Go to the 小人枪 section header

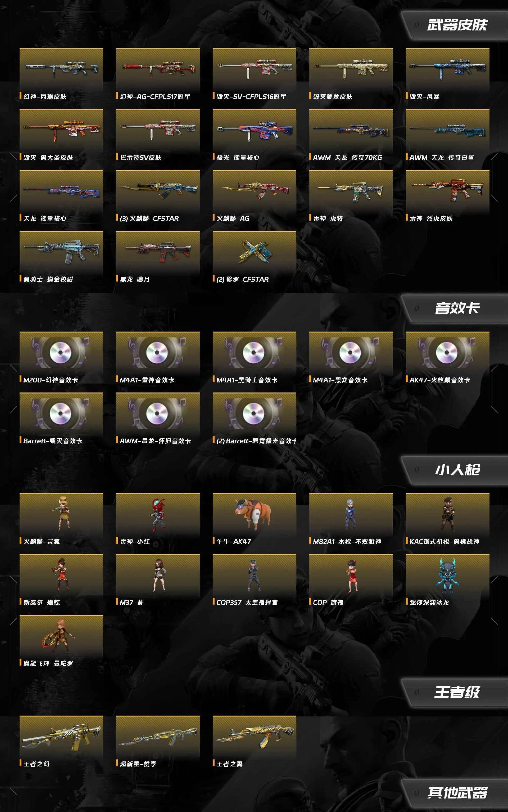[x=457, y=470]
